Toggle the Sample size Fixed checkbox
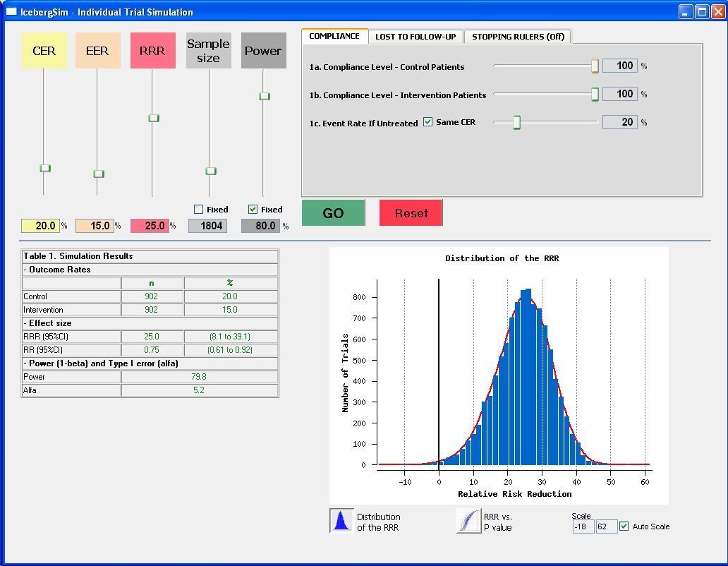 pos(199,210)
